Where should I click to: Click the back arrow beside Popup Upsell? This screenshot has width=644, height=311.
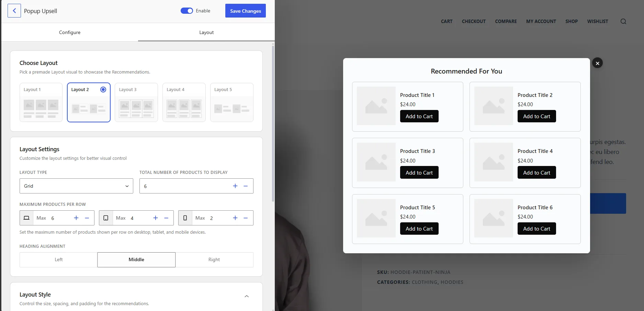(x=14, y=11)
